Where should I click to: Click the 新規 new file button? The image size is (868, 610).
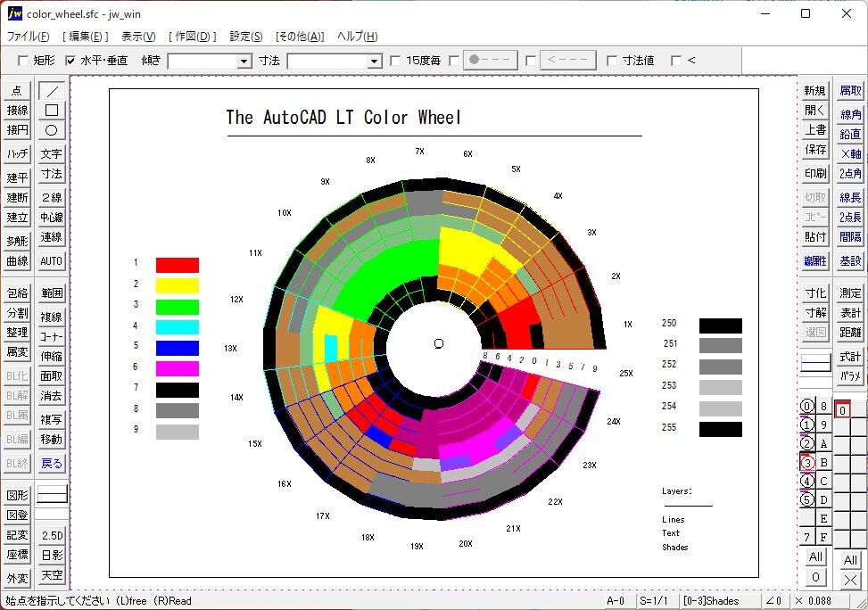tap(815, 91)
